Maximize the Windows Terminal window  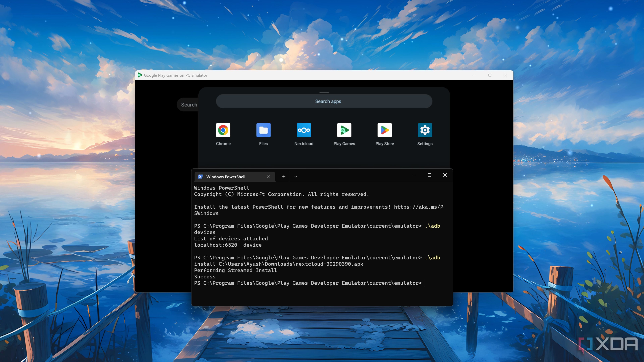tap(430, 175)
